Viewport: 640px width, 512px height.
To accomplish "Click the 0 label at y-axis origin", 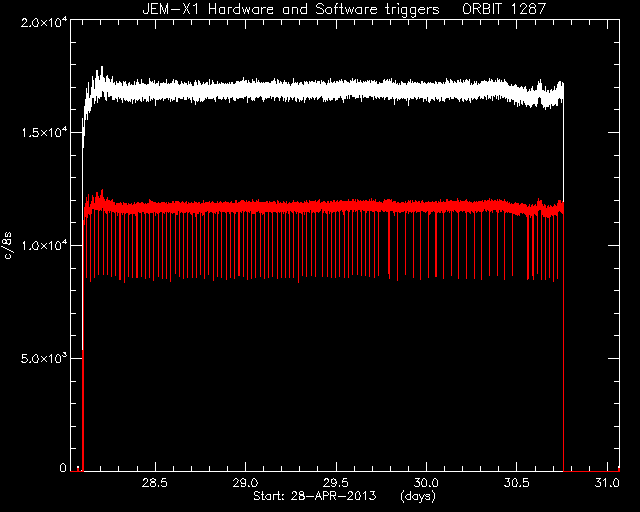I will coord(63,468).
